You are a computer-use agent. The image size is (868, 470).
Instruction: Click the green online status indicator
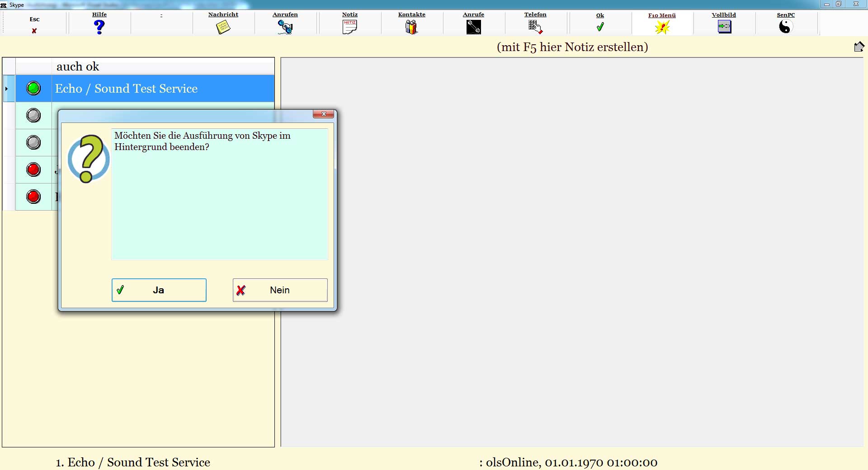click(x=33, y=89)
